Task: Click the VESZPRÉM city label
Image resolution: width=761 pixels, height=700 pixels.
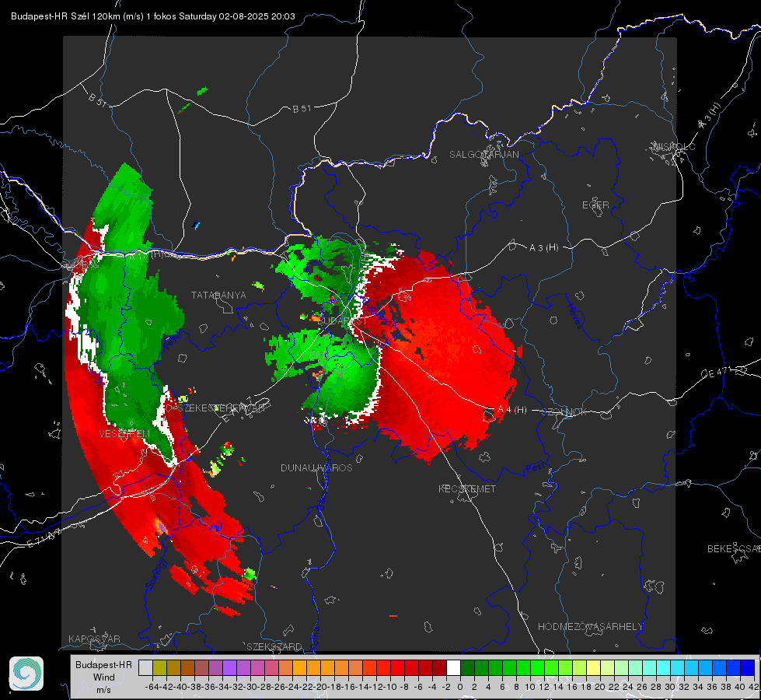Action: tap(124, 434)
